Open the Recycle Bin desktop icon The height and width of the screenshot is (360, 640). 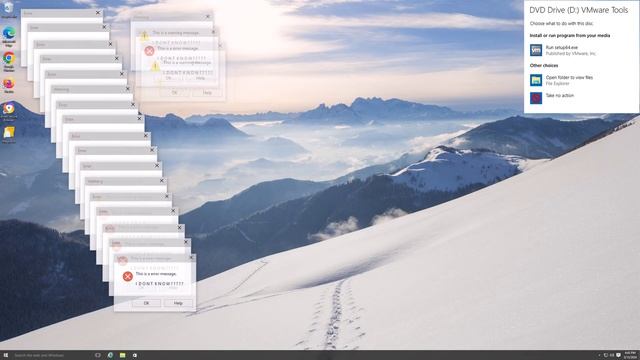pyautogui.click(x=8, y=9)
